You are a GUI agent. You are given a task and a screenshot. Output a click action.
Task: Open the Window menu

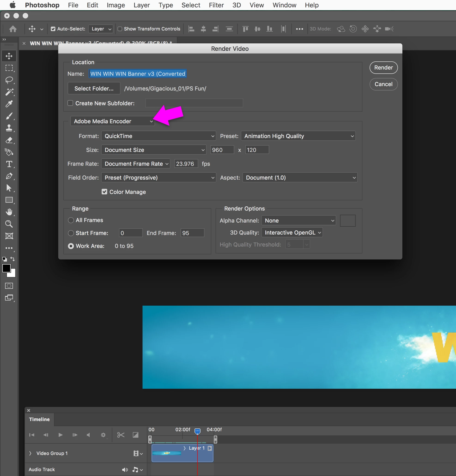284,5
